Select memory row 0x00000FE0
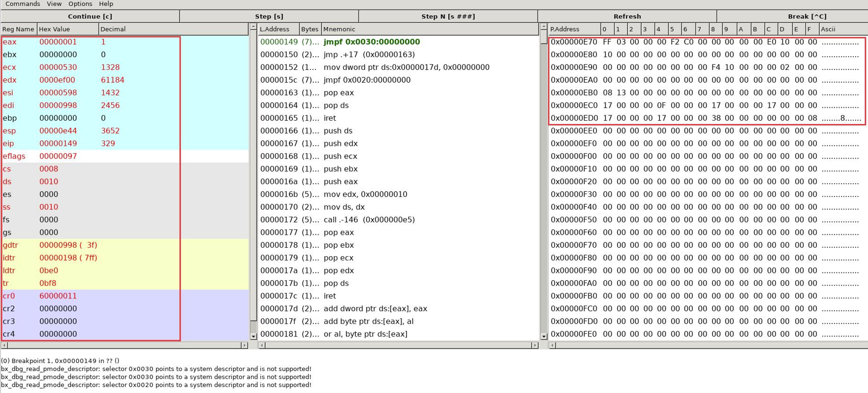Image resolution: width=868 pixels, height=393 pixels. [708, 334]
